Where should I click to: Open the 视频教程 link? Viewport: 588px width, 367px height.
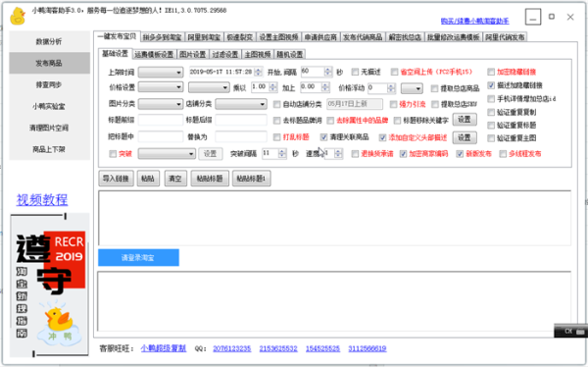(42, 199)
